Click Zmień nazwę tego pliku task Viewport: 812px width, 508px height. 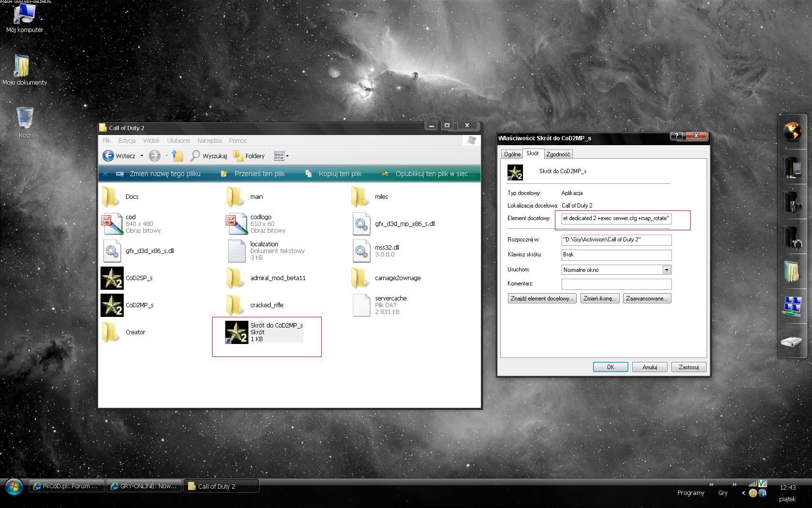click(x=159, y=174)
